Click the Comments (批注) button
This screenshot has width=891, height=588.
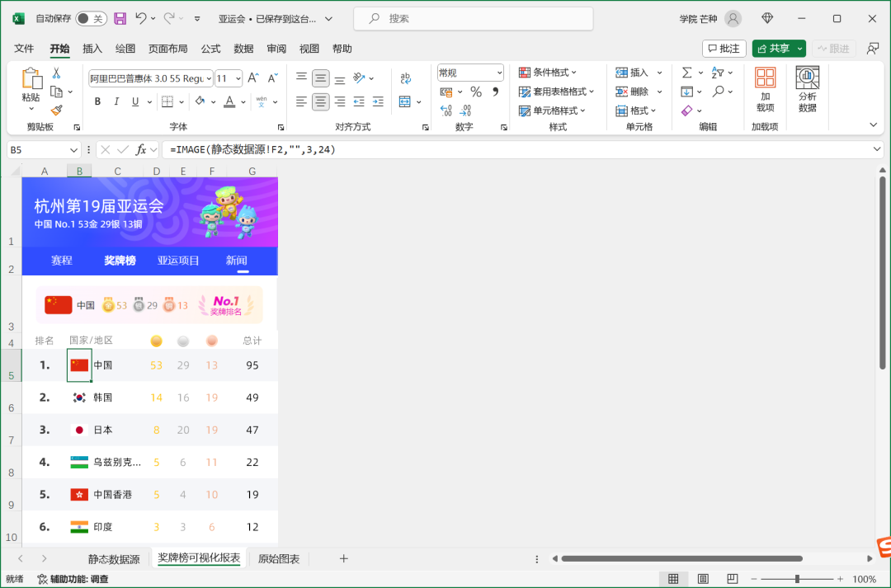coord(724,49)
